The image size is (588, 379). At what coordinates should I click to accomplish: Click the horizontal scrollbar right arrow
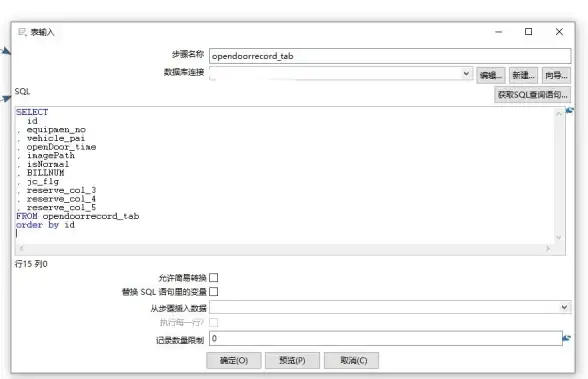pos(548,248)
